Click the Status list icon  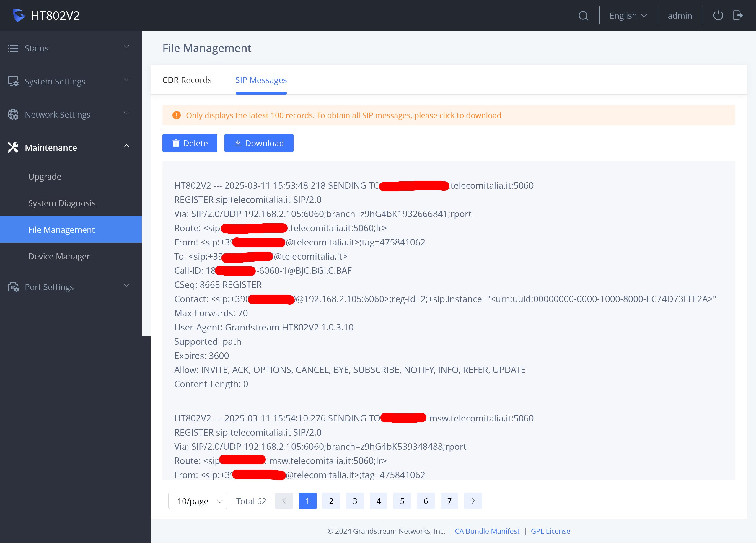[x=13, y=48]
